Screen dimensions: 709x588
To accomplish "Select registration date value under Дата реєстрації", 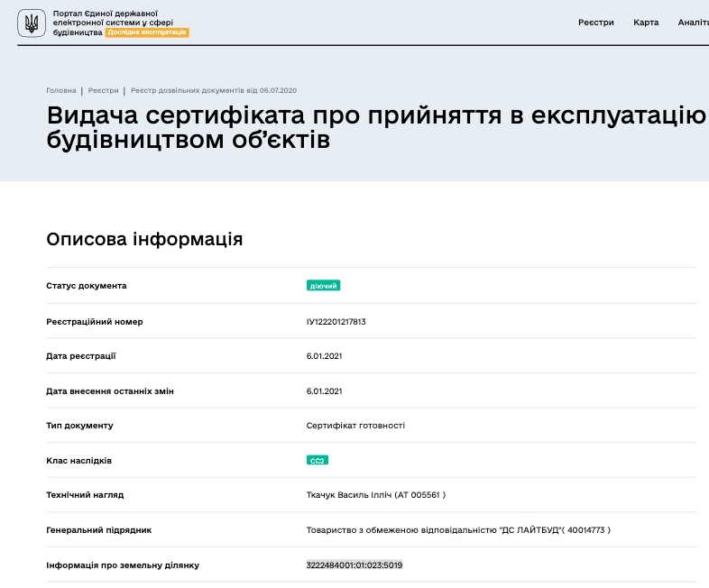I will 324,356.
